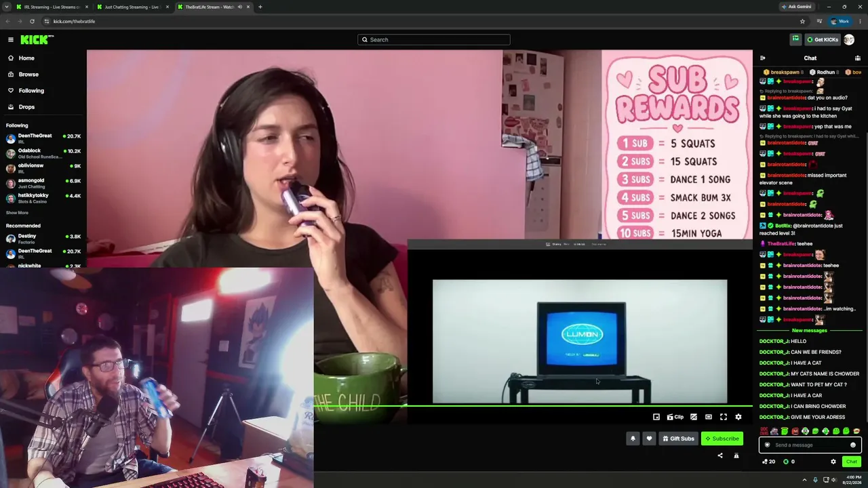The height and width of the screenshot is (488, 868).
Task: Click the green Subscribe button
Action: (722, 439)
